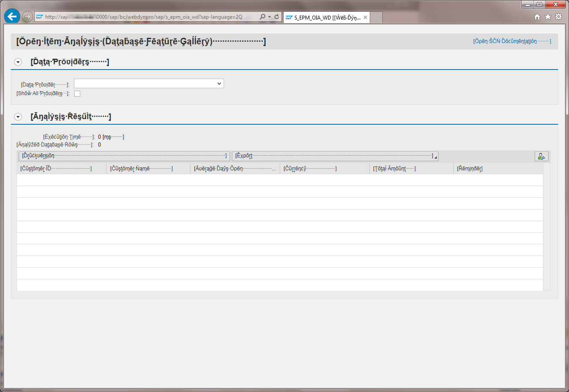Click the Customer ID column header

pyautogui.click(x=61, y=169)
